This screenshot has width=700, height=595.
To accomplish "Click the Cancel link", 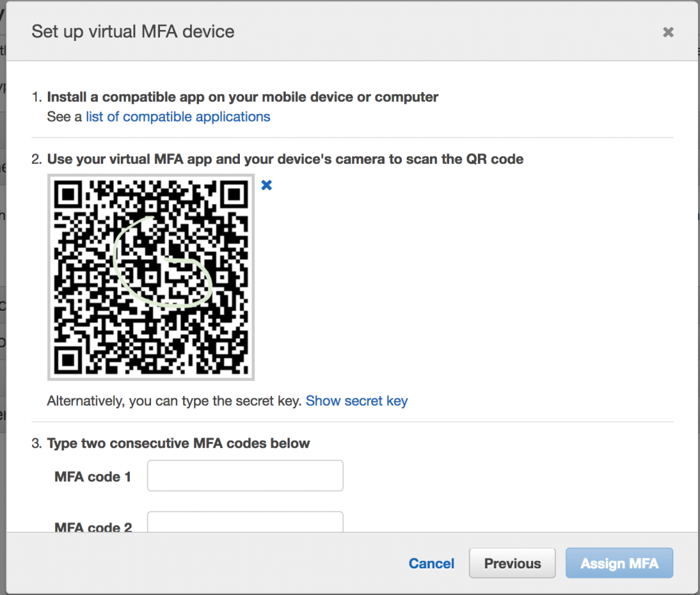I will pos(431,564).
